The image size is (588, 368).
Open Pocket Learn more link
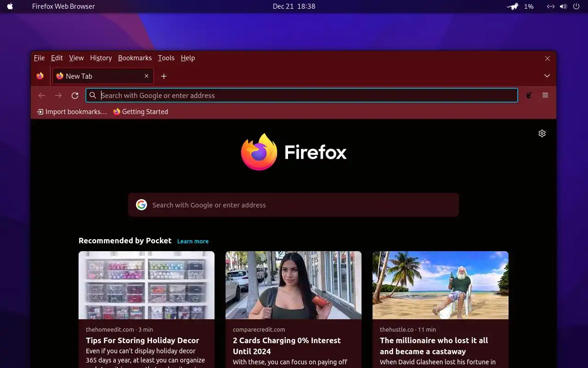click(193, 241)
